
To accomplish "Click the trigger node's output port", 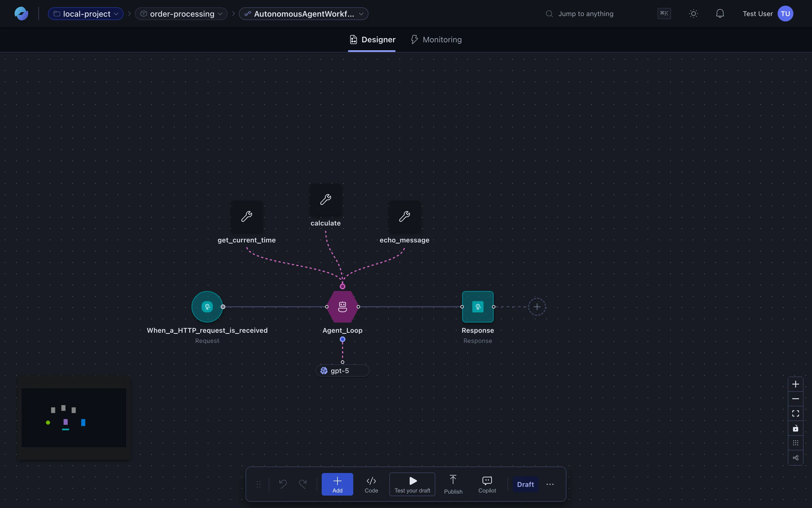I will pos(223,307).
